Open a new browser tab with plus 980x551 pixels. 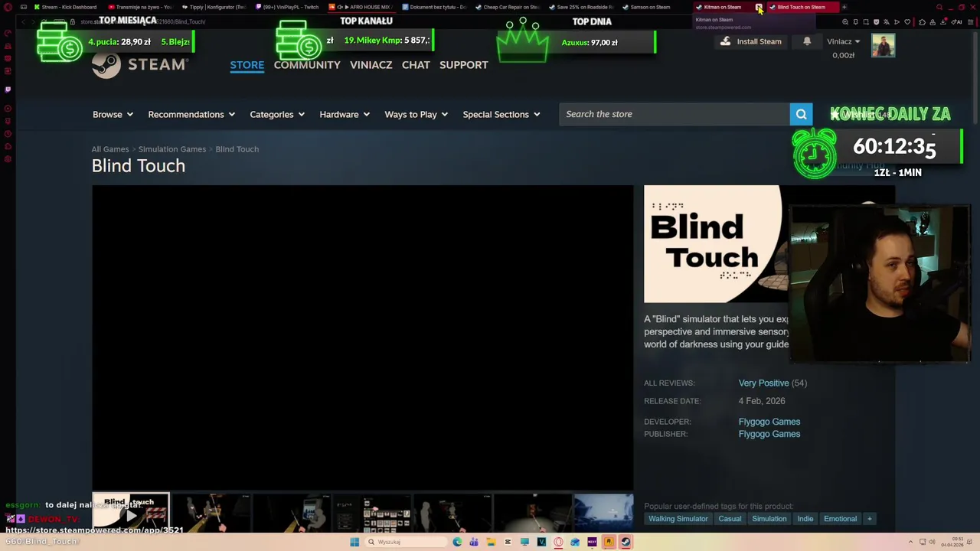click(844, 7)
